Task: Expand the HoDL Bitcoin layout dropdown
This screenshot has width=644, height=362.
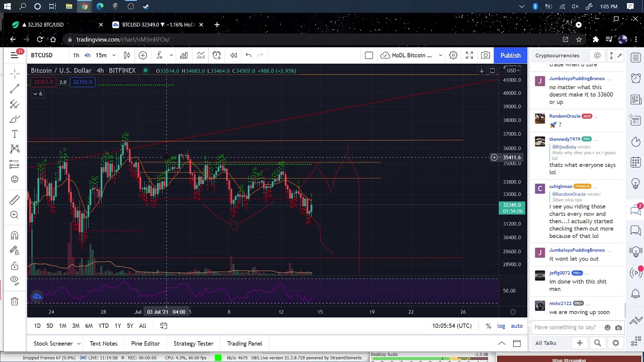Action: pyautogui.click(x=440, y=55)
